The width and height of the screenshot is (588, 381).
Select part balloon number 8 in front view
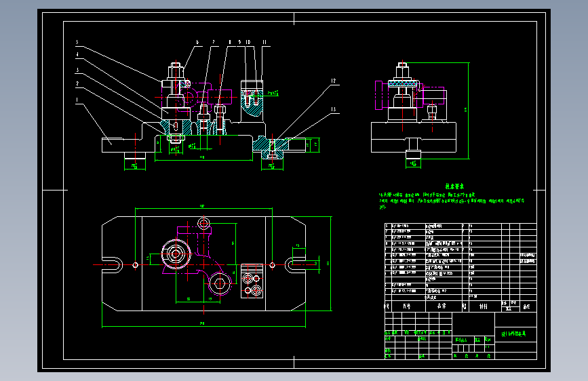point(230,43)
